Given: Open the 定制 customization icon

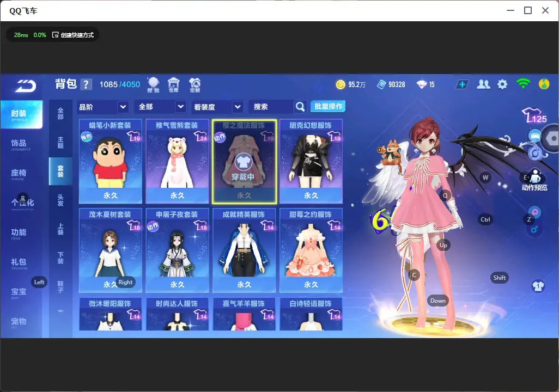Looking at the screenshot, I should (195, 85).
